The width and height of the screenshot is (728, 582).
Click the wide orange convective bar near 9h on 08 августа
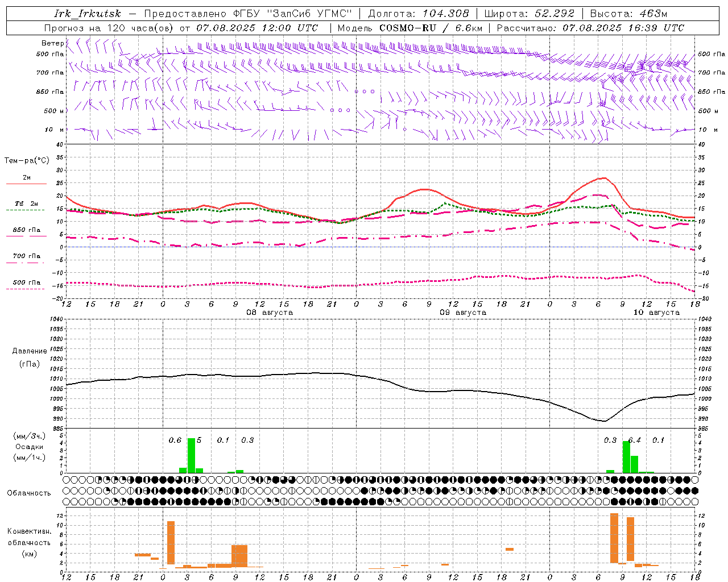click(x=239, y=556)
